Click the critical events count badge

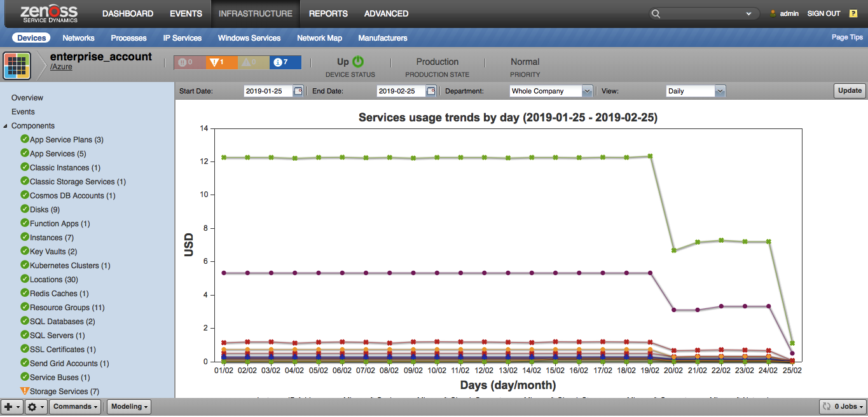click(x=189, y=62)
